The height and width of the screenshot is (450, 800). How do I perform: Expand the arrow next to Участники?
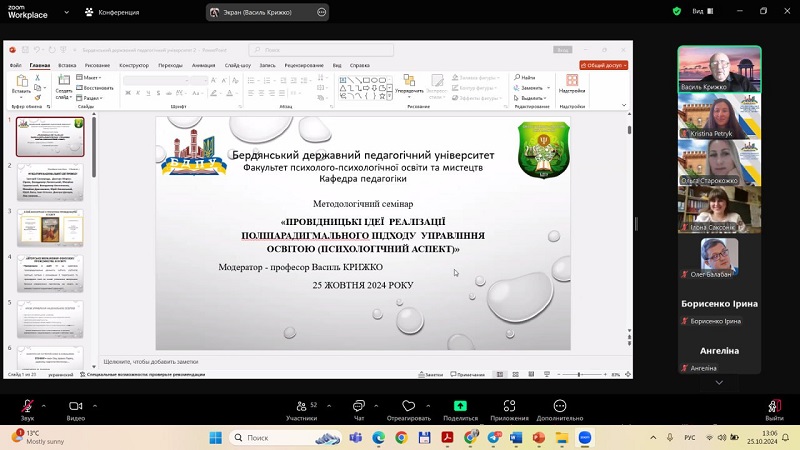tap(329, 406)
